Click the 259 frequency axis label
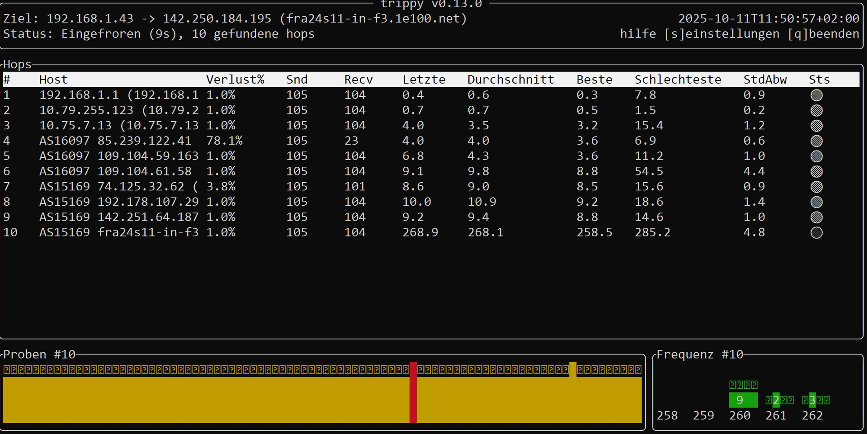The height and width of the screenshot is (434, 868). (x=703, y=415)
